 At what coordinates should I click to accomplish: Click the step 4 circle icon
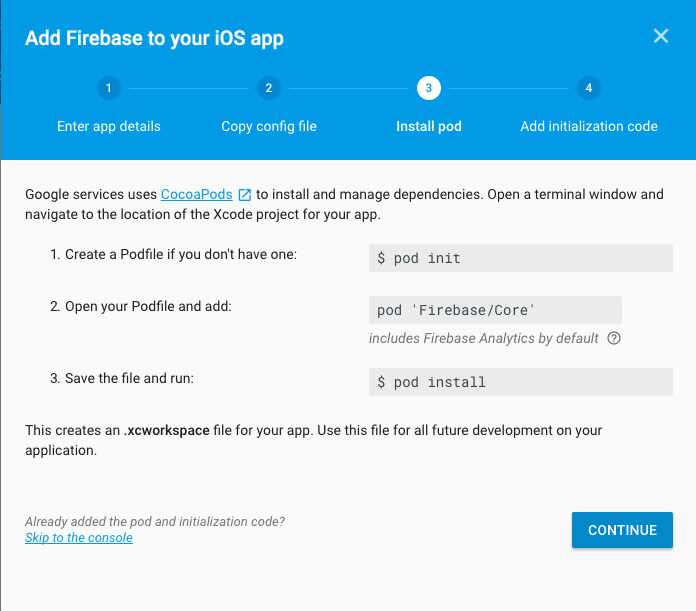[x=588, y=88]
